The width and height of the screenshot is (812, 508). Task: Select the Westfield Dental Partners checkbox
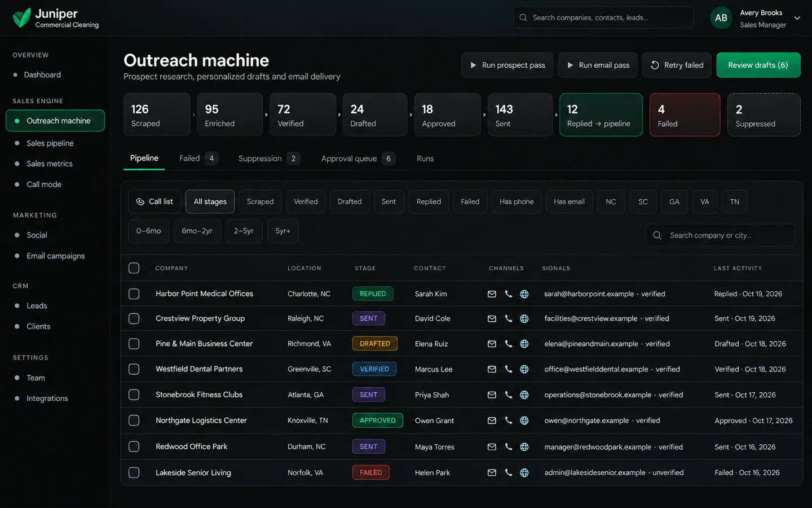click(134, 369)
